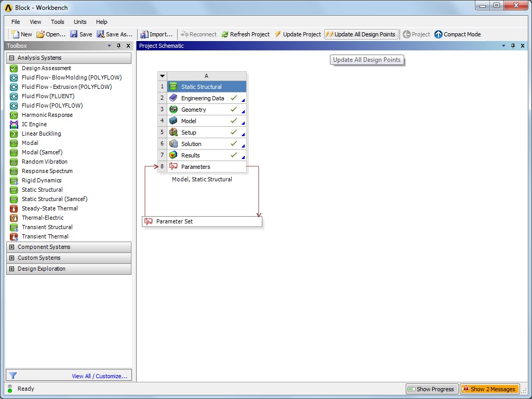Click the grayed Reconnect button

point(198,34)
